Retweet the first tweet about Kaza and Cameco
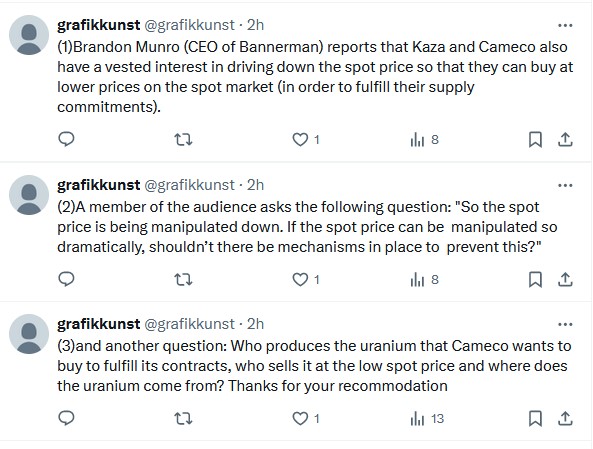Viewport: 593px width, 449px height. (183, 140)
